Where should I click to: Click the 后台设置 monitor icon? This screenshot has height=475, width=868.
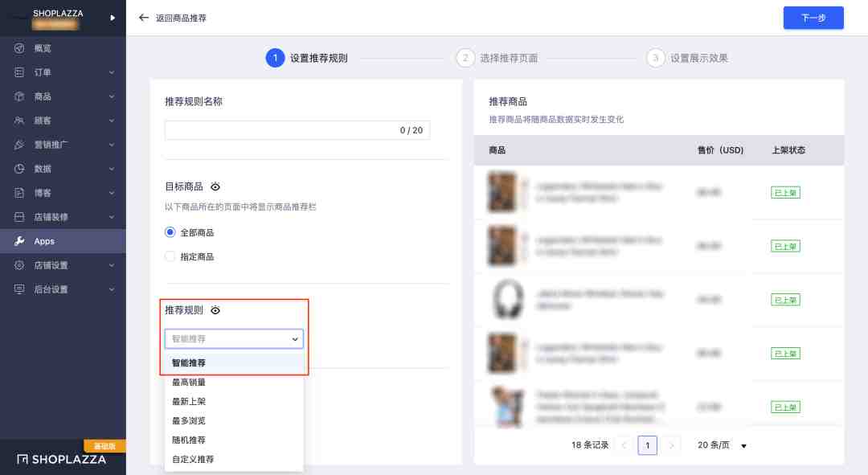pos(19,289)
